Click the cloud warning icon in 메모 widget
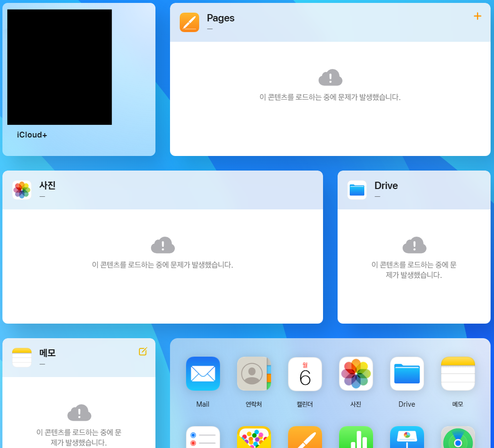The image size is (494, 448). tap(79, 413)
